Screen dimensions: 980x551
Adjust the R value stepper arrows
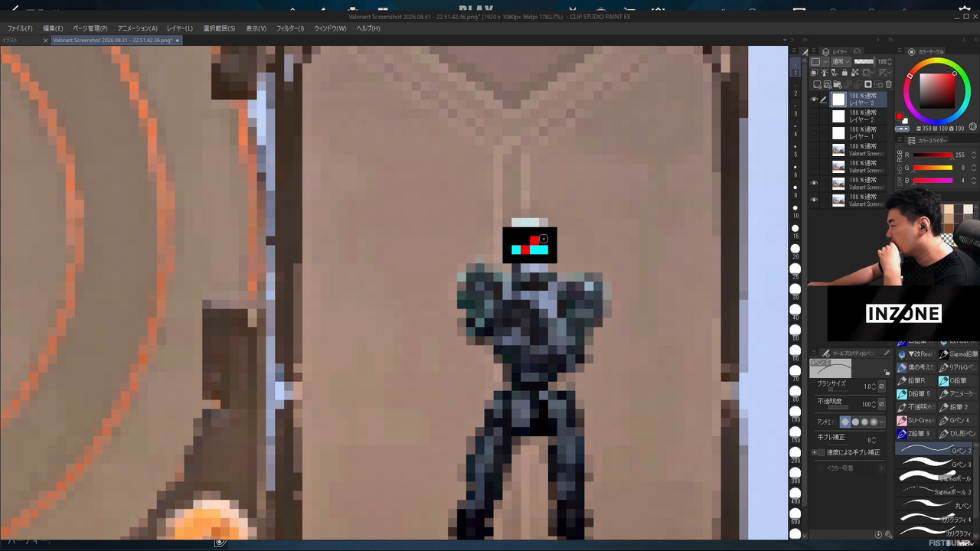[x=972, y=155]
